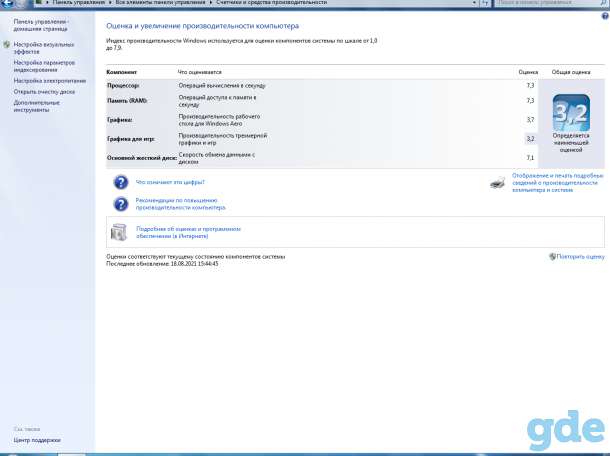This screenshot has height=456, width=610.
Task: Open disk cleanup link
Action: pyautogui.click(x=44, y=92)
